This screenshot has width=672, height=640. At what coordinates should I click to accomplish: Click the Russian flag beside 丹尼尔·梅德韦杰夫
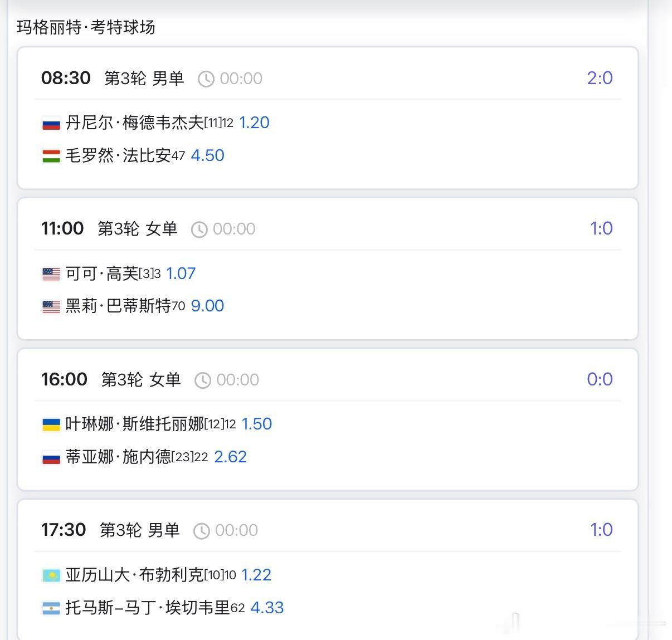coord(51,123)
